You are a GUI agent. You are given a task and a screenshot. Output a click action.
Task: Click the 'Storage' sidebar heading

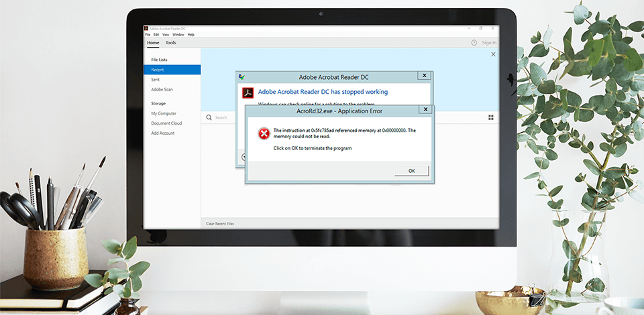[x=158, y=103]
